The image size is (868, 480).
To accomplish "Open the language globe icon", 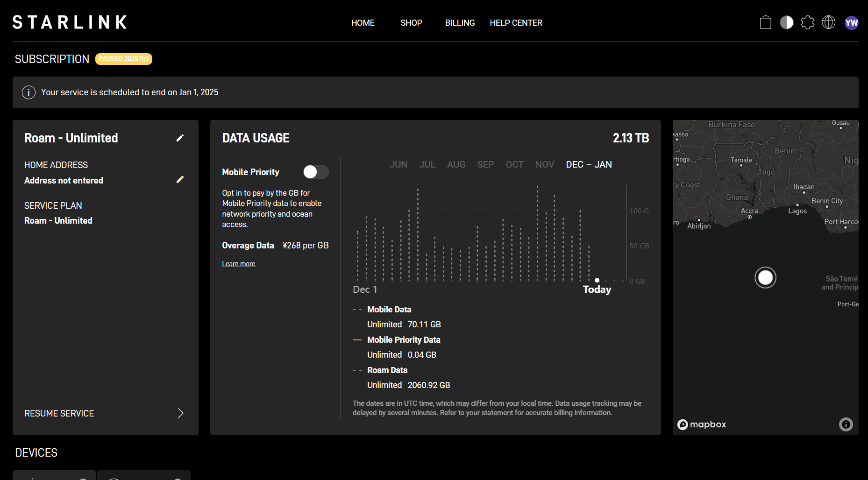I will (828, 22).
